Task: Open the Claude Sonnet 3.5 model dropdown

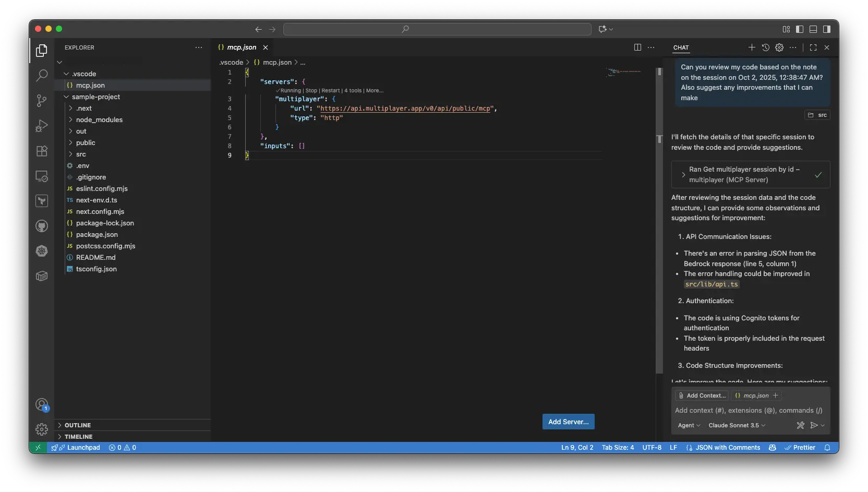Action: tap(737, 425)
